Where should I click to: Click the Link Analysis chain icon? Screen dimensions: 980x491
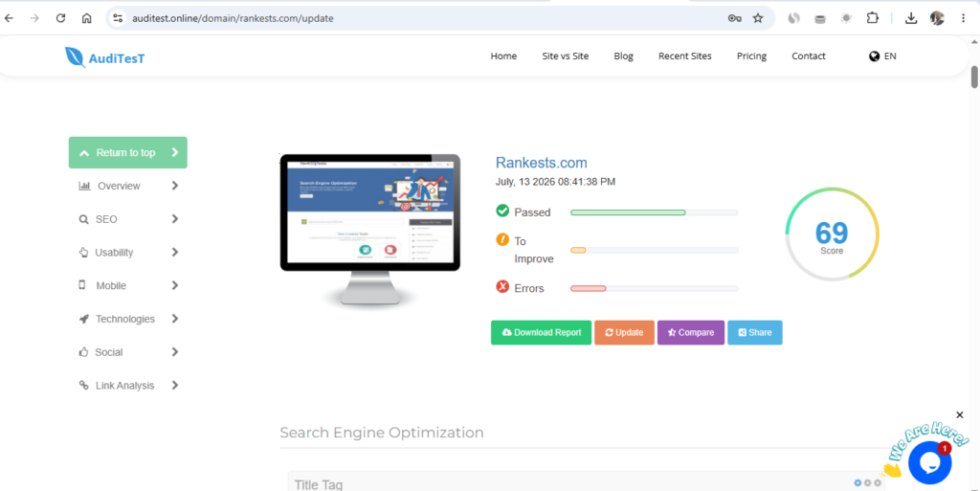click(84, 385)
